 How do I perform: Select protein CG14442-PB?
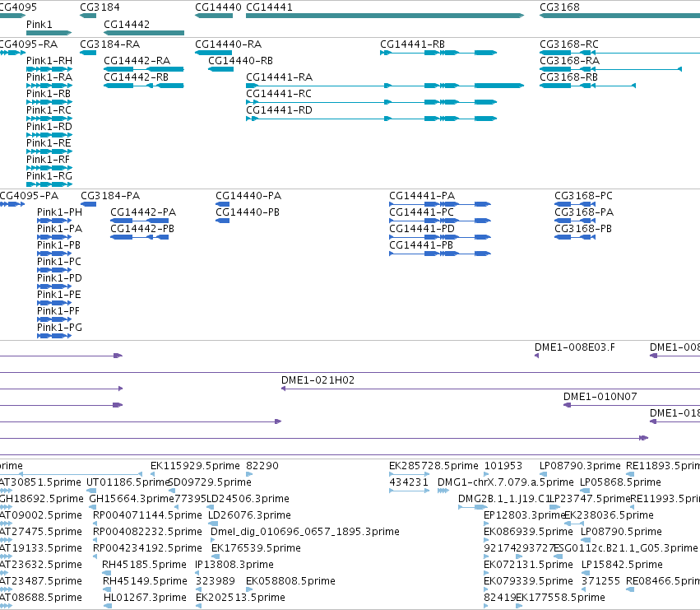[x=142, y=229]
